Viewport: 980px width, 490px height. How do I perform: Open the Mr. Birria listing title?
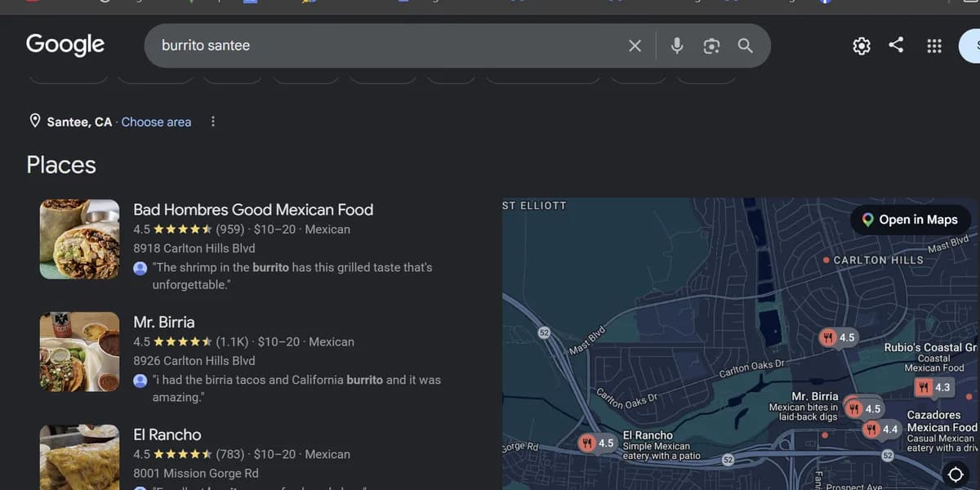tap(164, 322)
